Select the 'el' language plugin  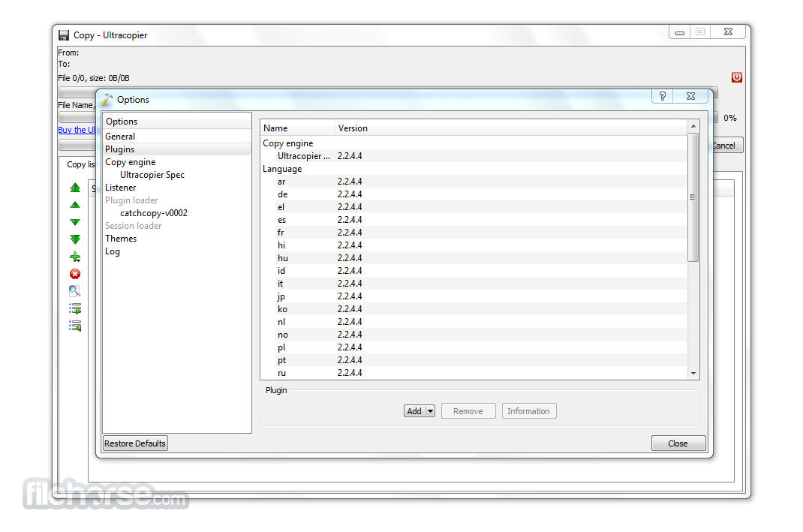pos(474,207)
